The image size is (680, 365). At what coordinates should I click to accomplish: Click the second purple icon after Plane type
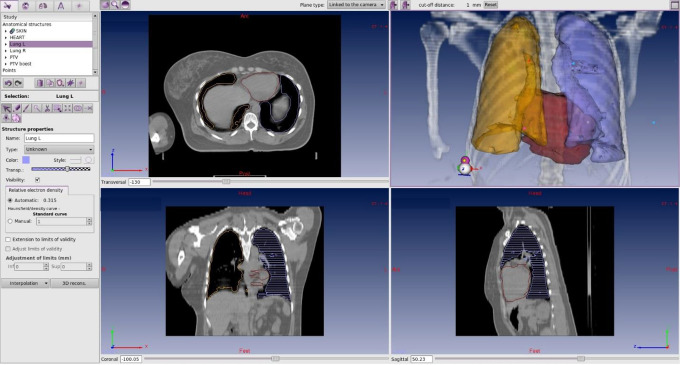(x=406, y=5)
